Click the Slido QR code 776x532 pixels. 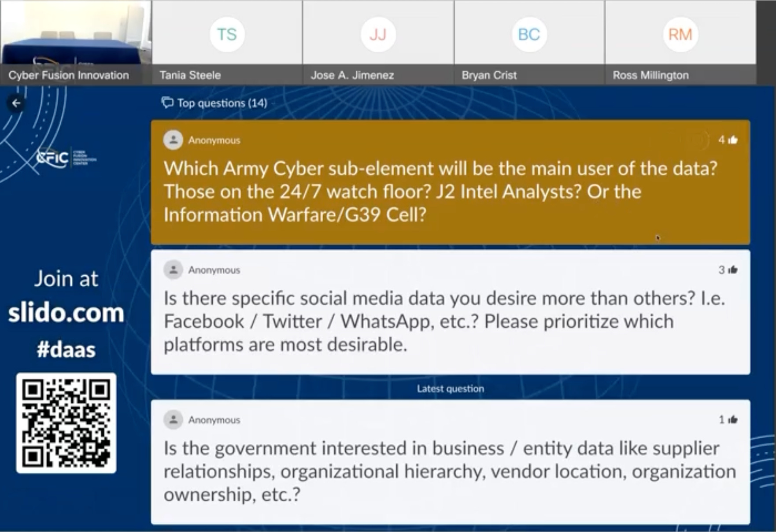coord(66,423)
